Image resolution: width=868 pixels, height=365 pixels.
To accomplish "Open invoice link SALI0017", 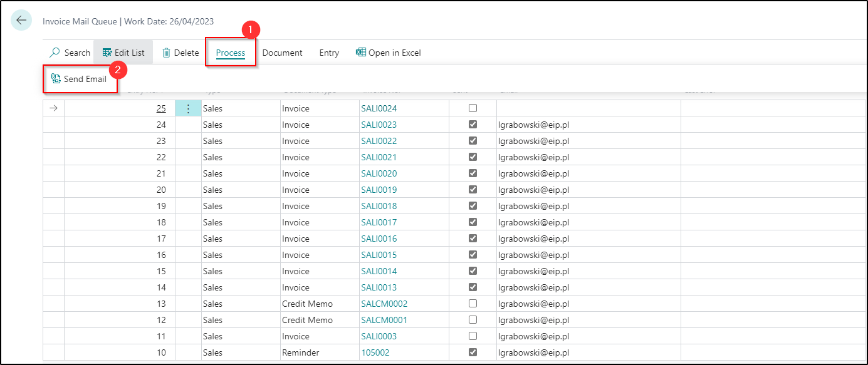I will click(x=379, y=222).
